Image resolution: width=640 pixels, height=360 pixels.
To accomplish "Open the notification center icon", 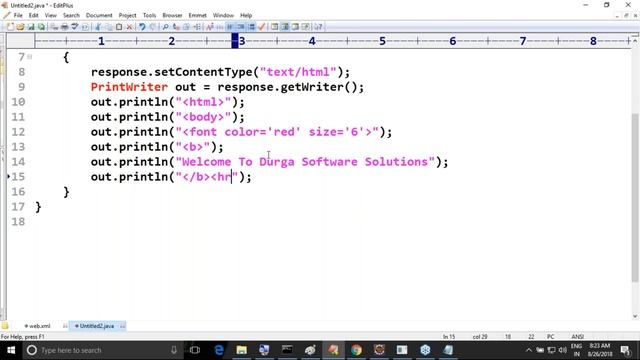I will pyautogui.click(x=625, y=350).
